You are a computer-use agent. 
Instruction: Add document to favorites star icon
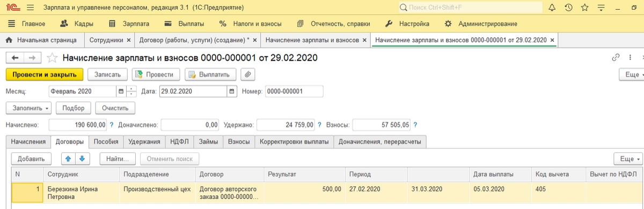pyautogui.click(x=52, y=58)
